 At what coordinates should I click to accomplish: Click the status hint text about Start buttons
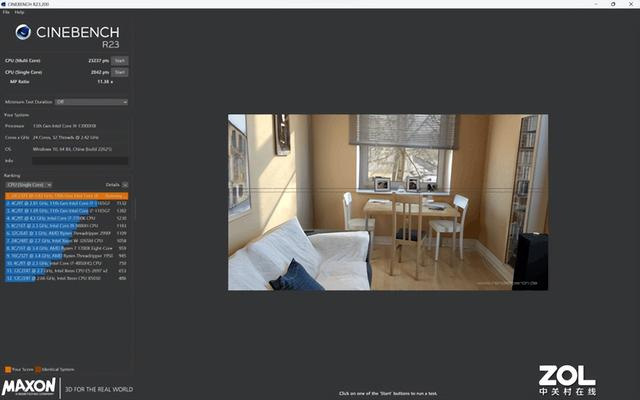click(x=388, y=394)
